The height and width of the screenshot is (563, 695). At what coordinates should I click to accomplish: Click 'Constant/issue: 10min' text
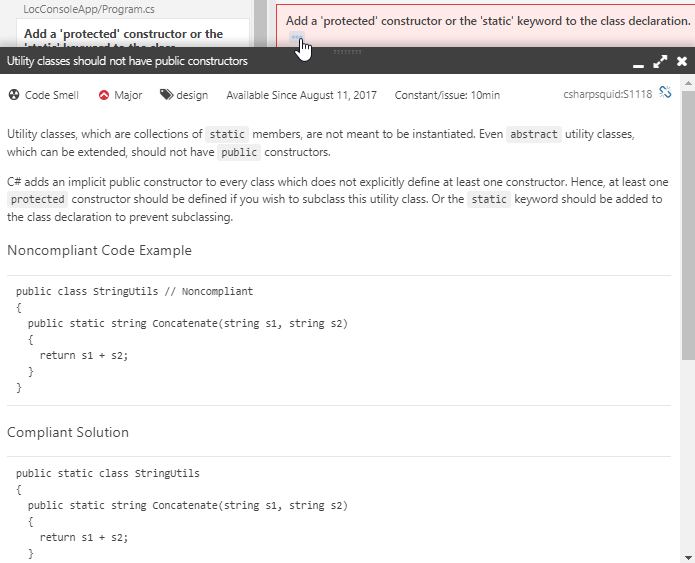447,95
